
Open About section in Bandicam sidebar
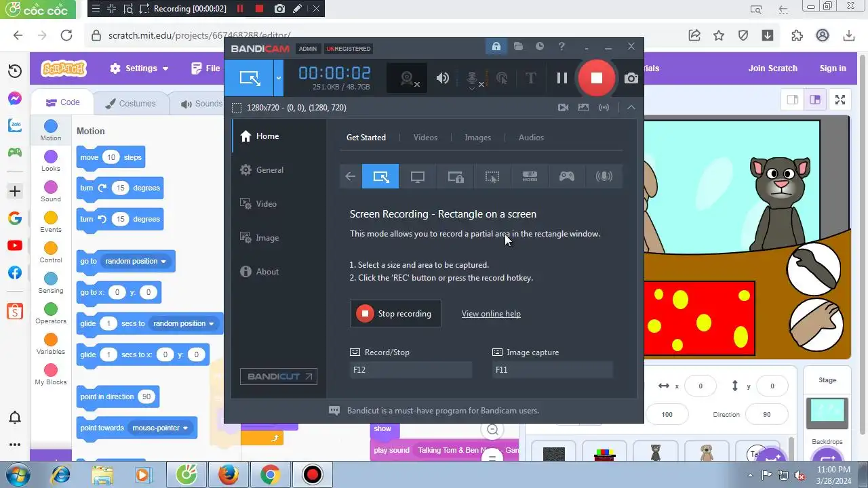[x=279, y=272]
